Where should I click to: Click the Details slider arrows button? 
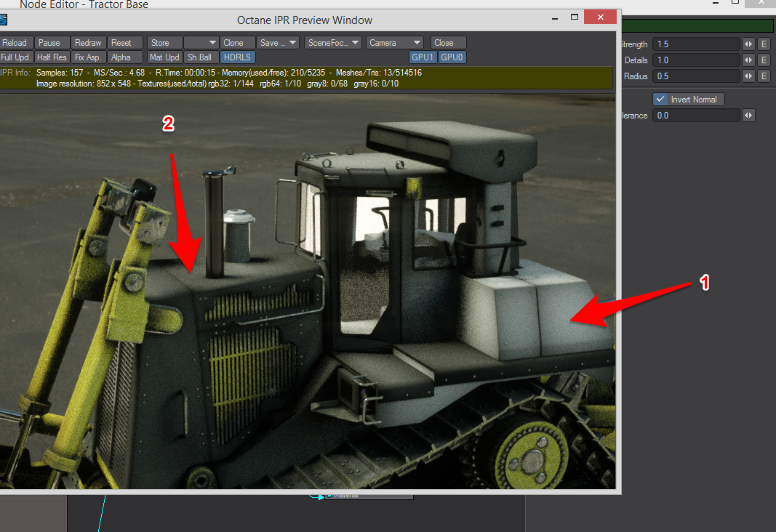pos(748,60)
